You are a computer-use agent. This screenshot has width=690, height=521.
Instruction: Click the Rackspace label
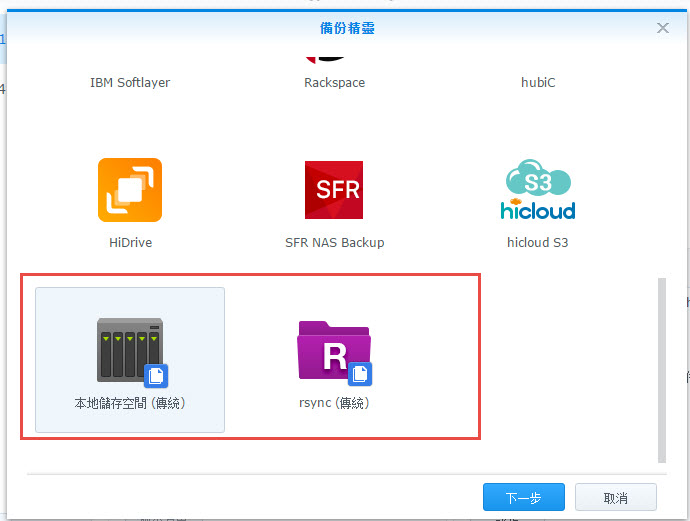click(334, 83)
